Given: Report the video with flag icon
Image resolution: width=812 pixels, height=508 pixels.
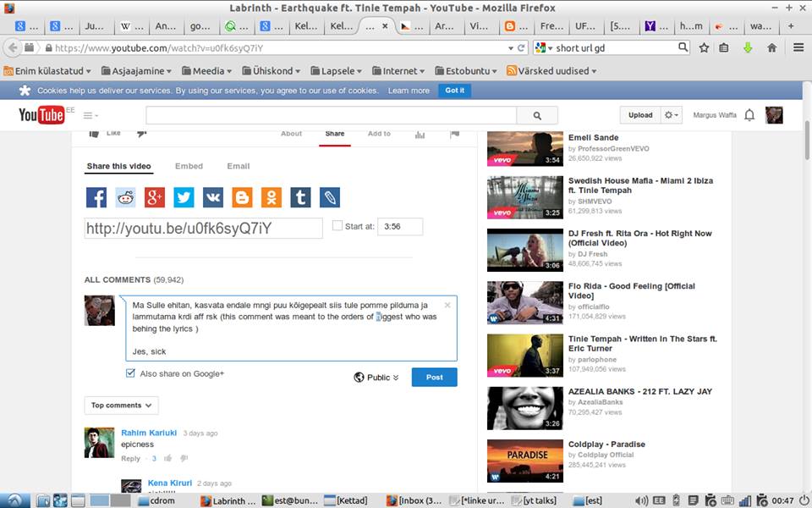Looking at the screenshot, I should (455, 135).
